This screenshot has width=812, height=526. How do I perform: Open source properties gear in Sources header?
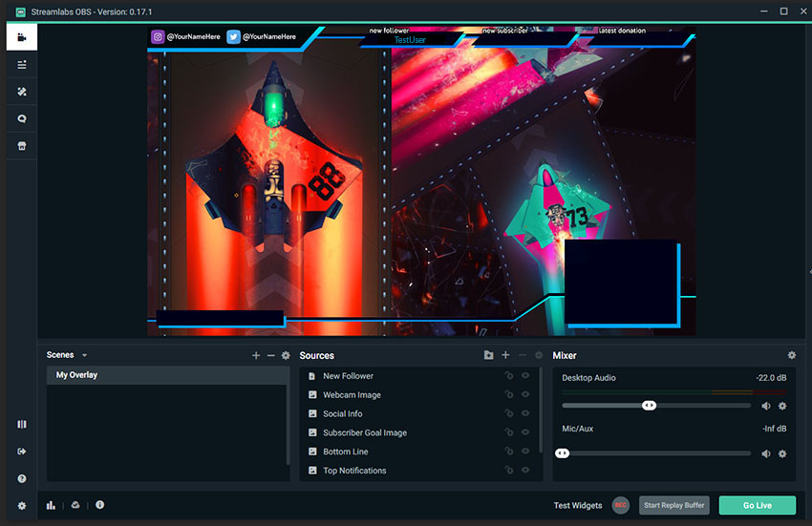539,355
